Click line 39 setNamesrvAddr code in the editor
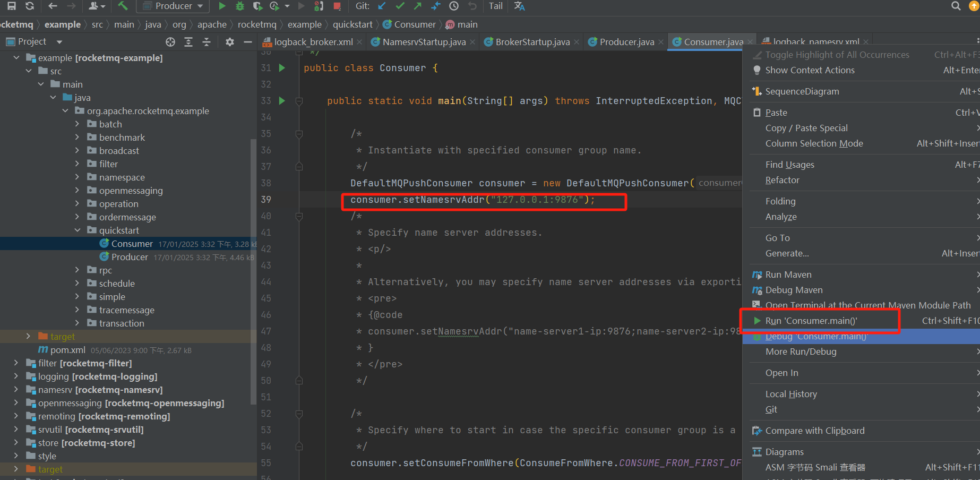The height and width of the screenshot is (480, 980). pyautogui.click(x=472, y=200)
